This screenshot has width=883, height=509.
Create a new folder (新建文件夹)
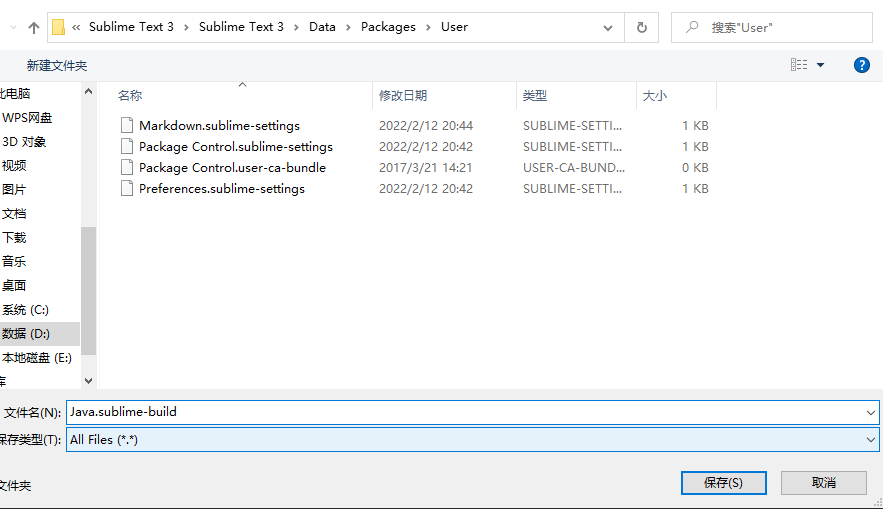coord(57,65)
